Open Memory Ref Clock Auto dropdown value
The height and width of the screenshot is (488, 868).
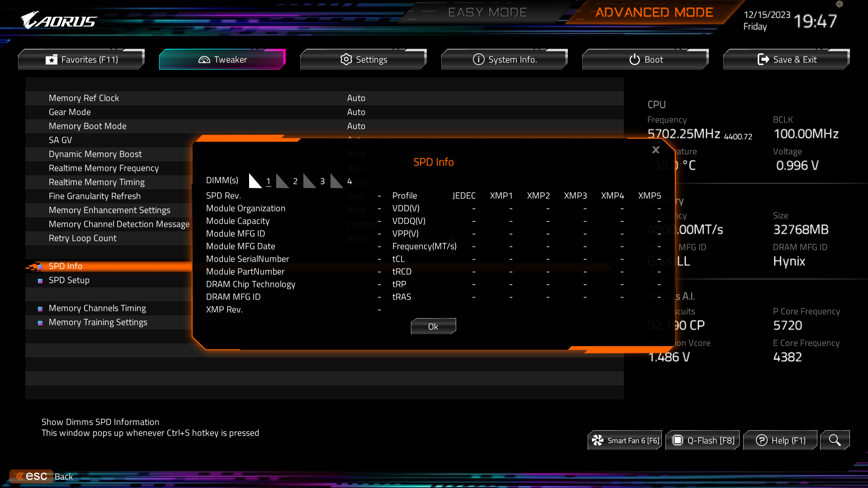(356, 98)
